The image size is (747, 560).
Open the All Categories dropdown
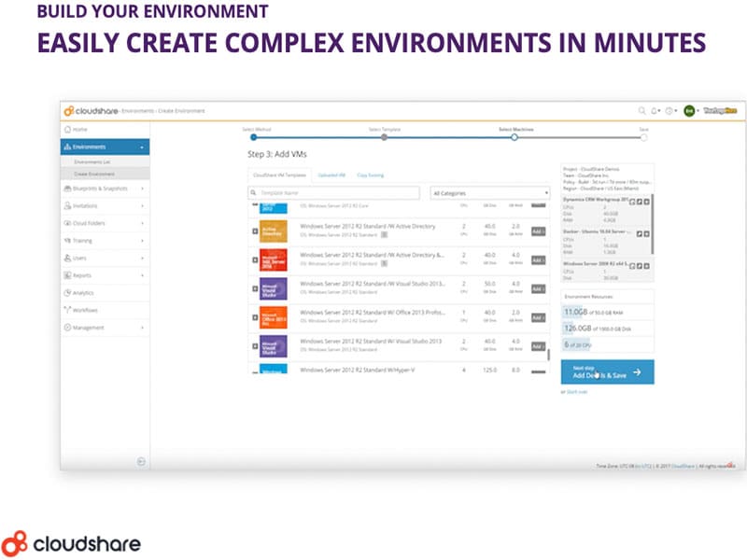pos(489,193)
